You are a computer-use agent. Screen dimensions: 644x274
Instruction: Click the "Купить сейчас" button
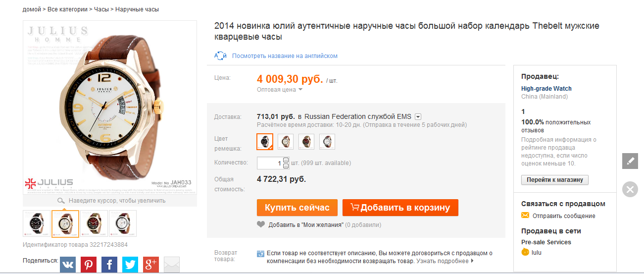[297, 208]
